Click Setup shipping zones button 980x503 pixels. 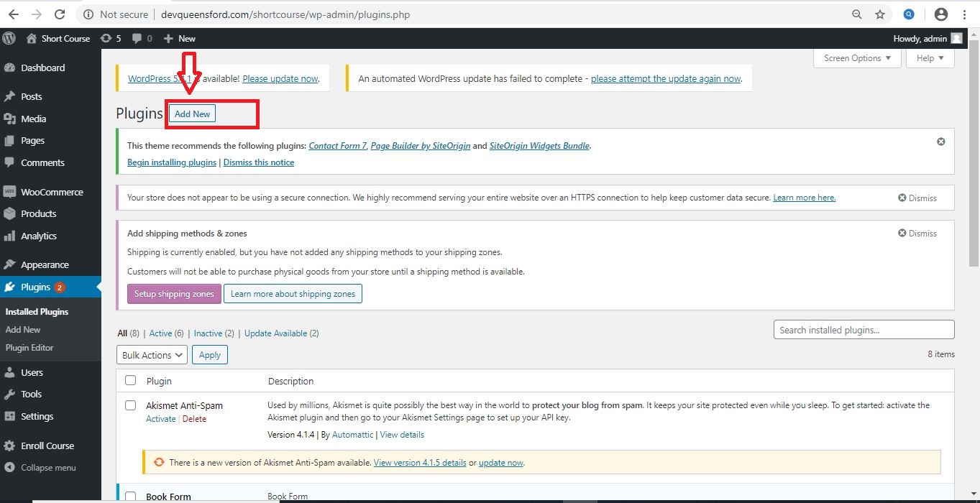pyautogui.click(x=174, y=294)
